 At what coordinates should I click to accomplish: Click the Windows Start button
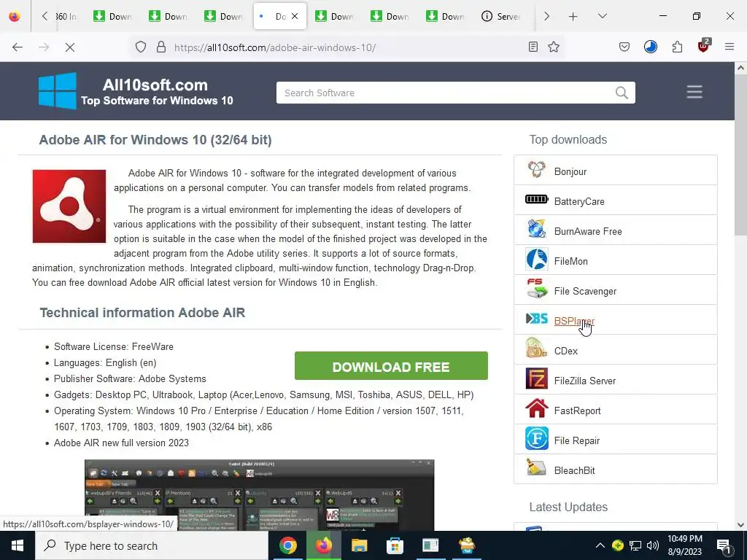18,545
